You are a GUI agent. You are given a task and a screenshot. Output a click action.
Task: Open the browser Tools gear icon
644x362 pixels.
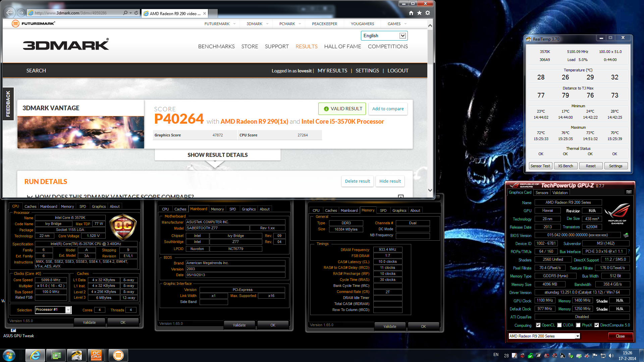428,13
